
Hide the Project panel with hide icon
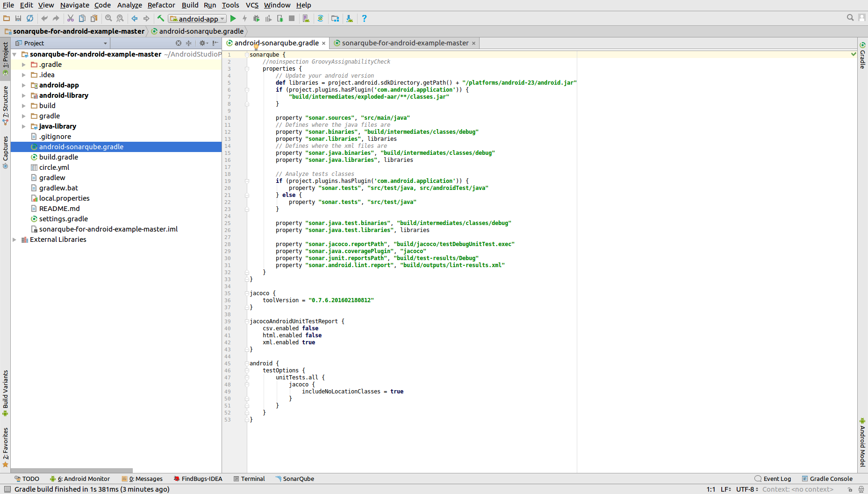[215, 43]
